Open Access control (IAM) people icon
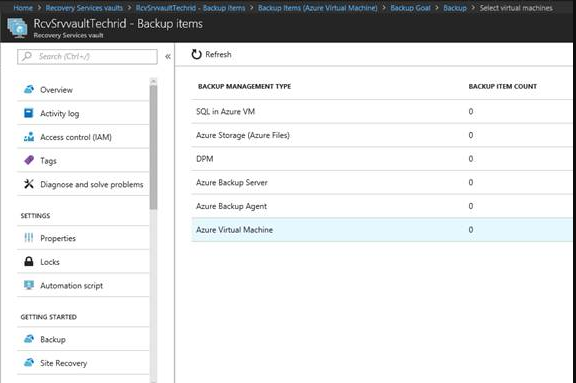Screen dimensions: 576x383 click(x=29, y=137)
